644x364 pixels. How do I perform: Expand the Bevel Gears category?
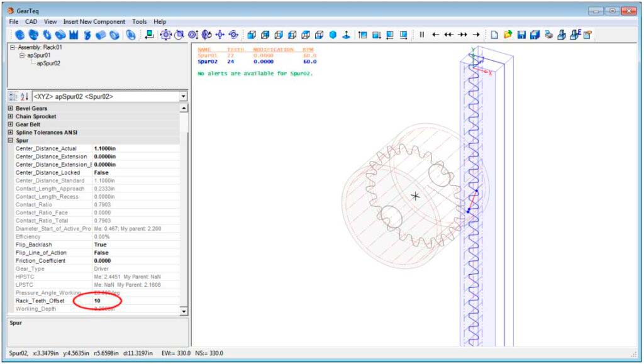(x=10, y=109)
